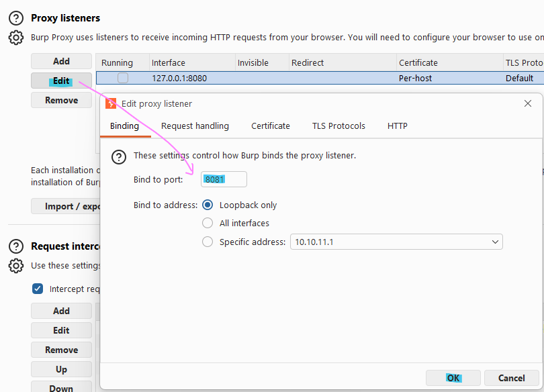Click Burp logo in Edit proxy listener dialog
Viewport: 544px width, 392px height.
pos(111,103)
